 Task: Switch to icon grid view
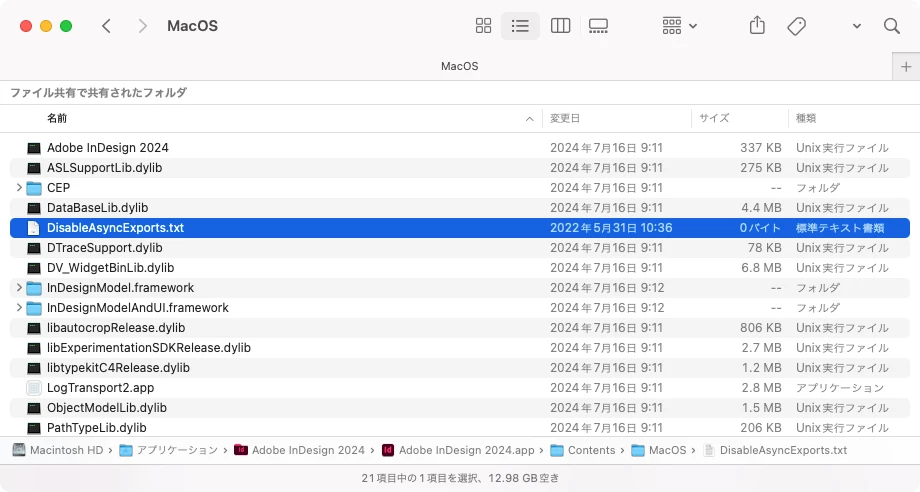point(483,26)
